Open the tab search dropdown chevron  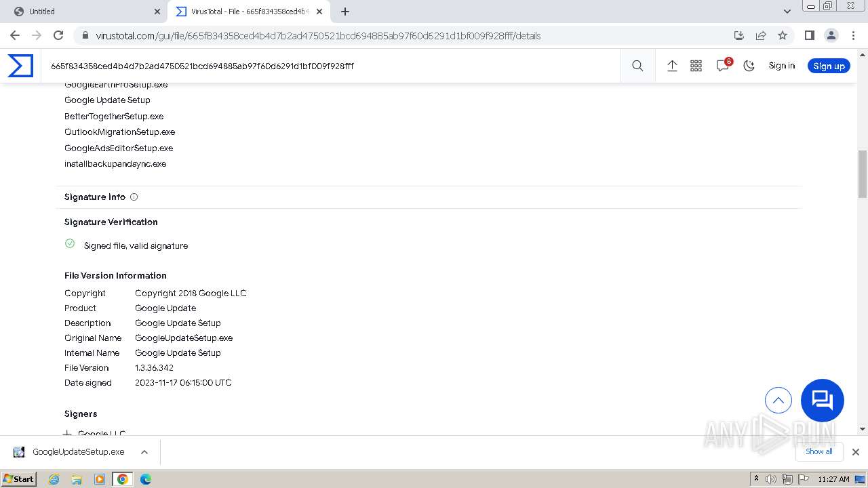tap(787, 12)
